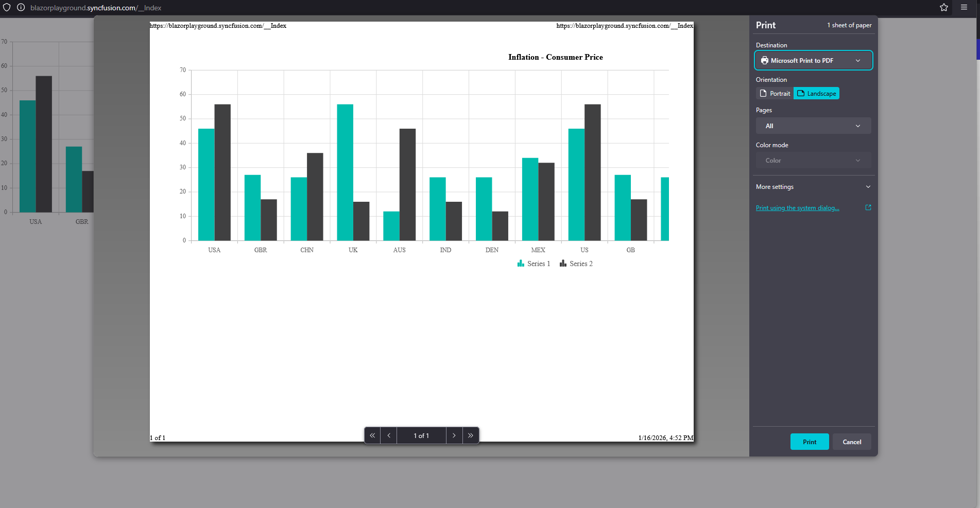Screen dimensions: 980x508
Task: Click the tracking protection shield icon
Action: point(7,8)
